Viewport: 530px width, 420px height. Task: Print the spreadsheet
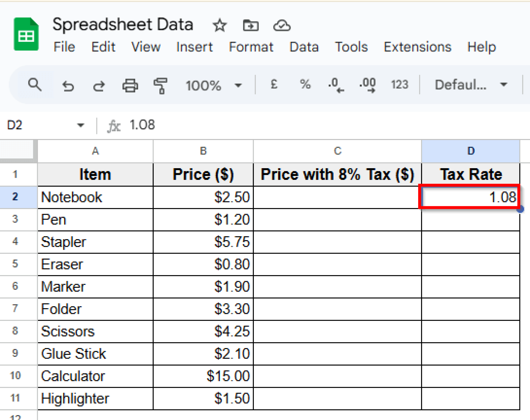(130, 85)
